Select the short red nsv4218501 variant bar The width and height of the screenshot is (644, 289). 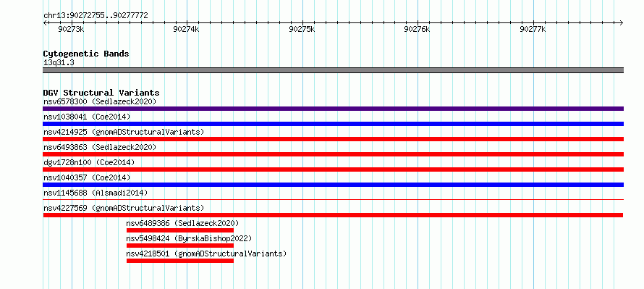click(180, 261)
